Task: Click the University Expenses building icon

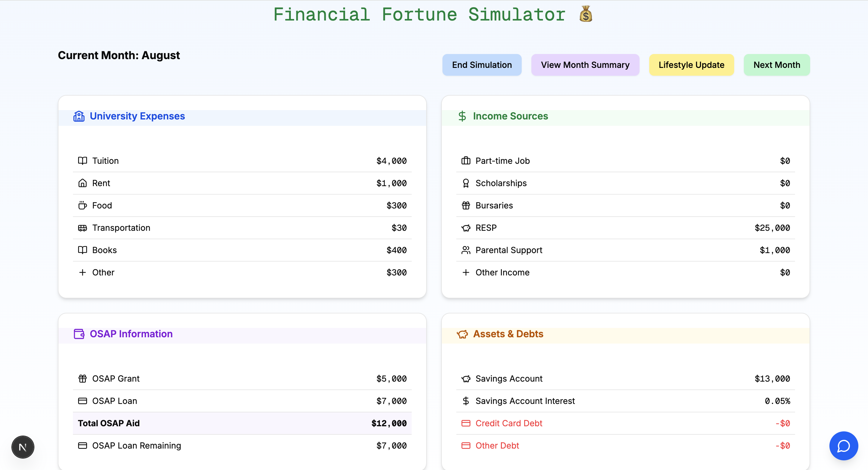Action: pos(79,116)
